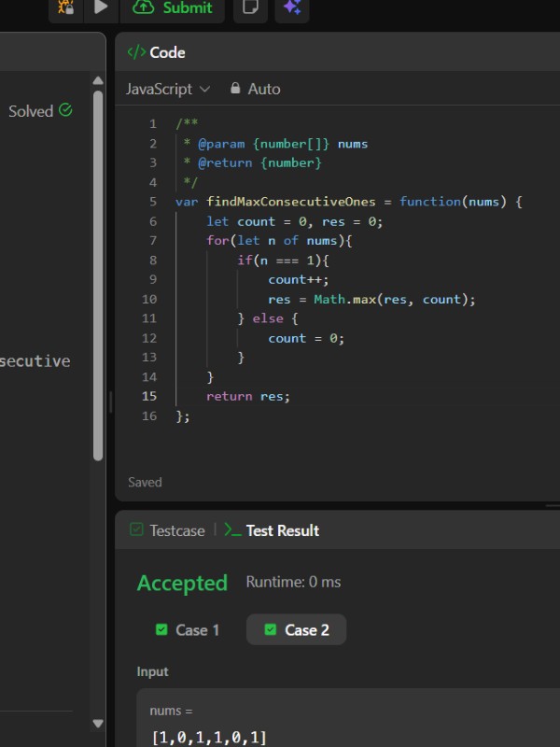Click the 'Runtime: 0 ms' text
The image size is (560, 747).
pyautogui.click(x=293, y=582)
